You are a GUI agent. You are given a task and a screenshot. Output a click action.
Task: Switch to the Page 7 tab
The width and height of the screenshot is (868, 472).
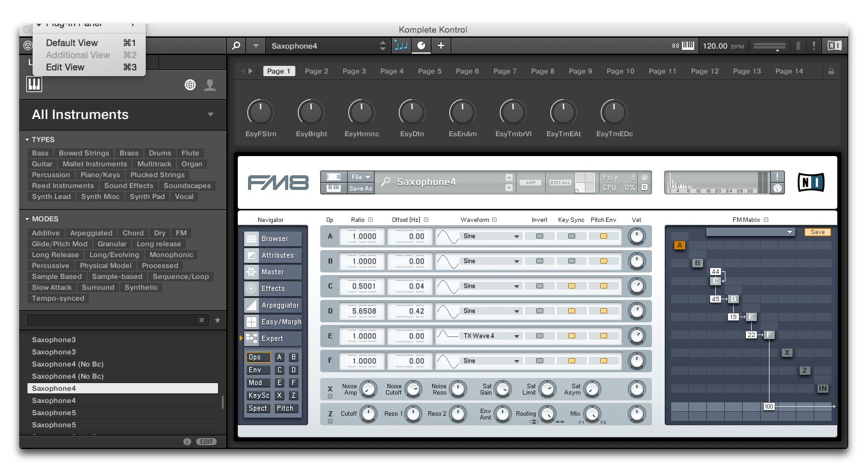(x=505, y=72)
